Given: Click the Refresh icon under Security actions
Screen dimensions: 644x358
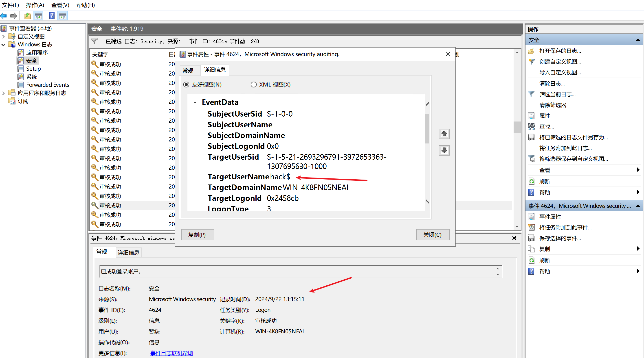Looking at the screenshot, I should (531, 181).
